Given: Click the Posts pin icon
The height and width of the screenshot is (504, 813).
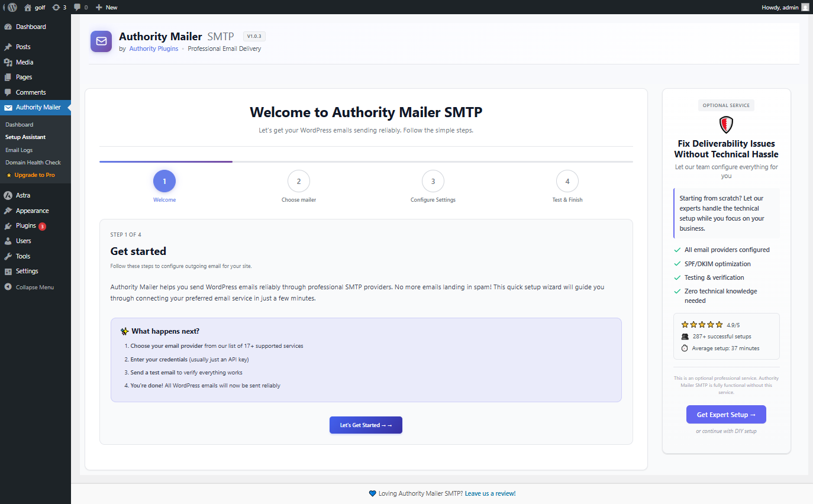Looking at the screenshot, I should [x=8, y=47].
